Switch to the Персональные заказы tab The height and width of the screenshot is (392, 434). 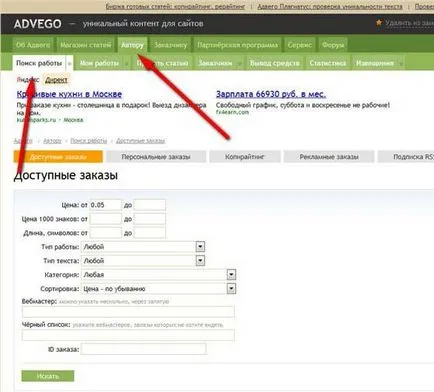(156, 157)
